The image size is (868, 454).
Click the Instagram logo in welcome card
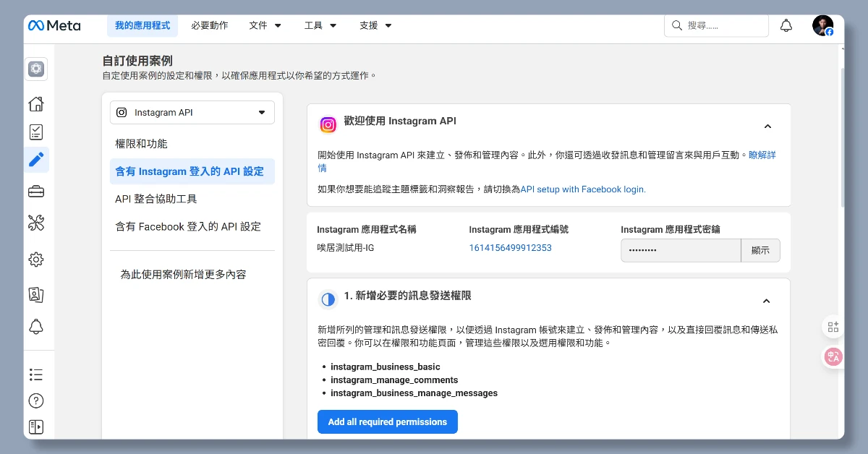328,125
